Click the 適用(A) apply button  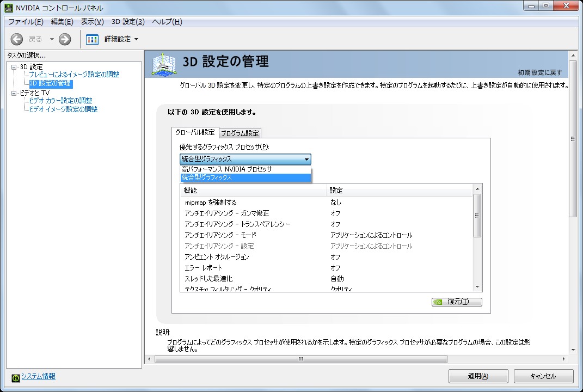(478, 376)
